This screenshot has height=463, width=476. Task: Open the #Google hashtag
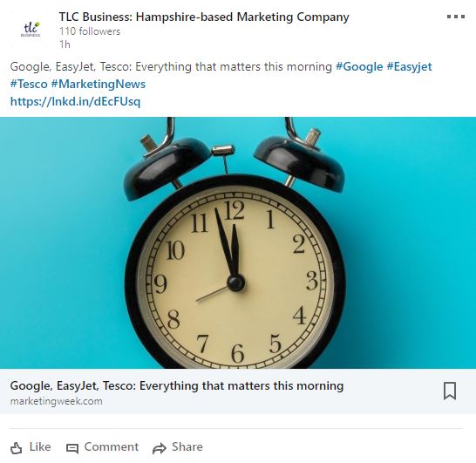[359, 66]
